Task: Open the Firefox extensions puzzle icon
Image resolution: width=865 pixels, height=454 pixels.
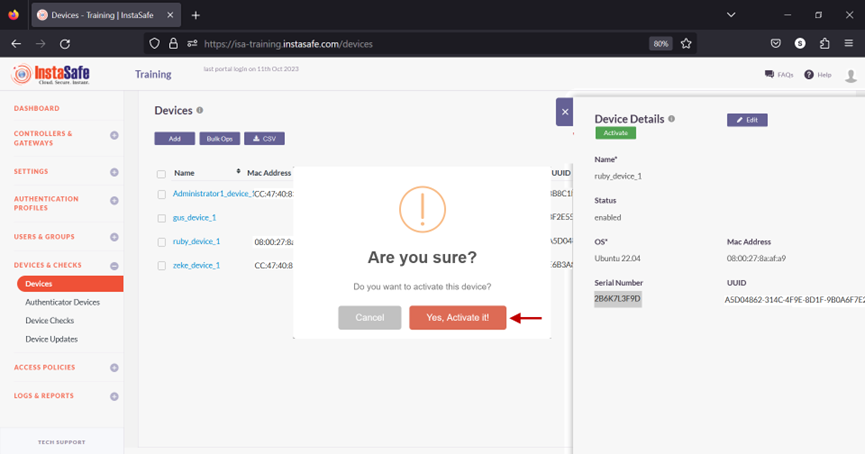Action: click(824, 44)
